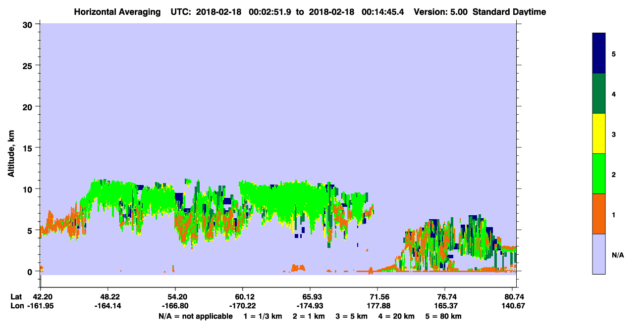Click the 'Lon' row label
Image resolution: width=644 pixels, height=330 pixels.
point(16,306)
